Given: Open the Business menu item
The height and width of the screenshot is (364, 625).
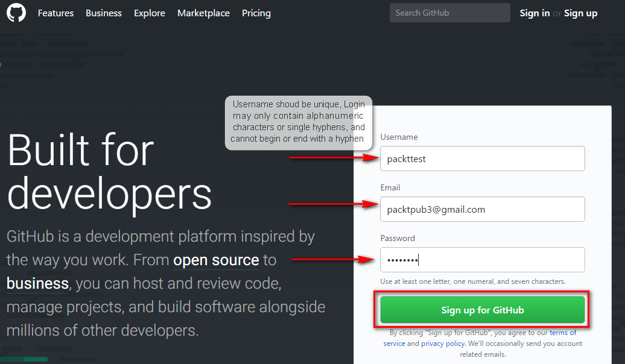Looking at the screenshot, I should click(x=104, y=13).
